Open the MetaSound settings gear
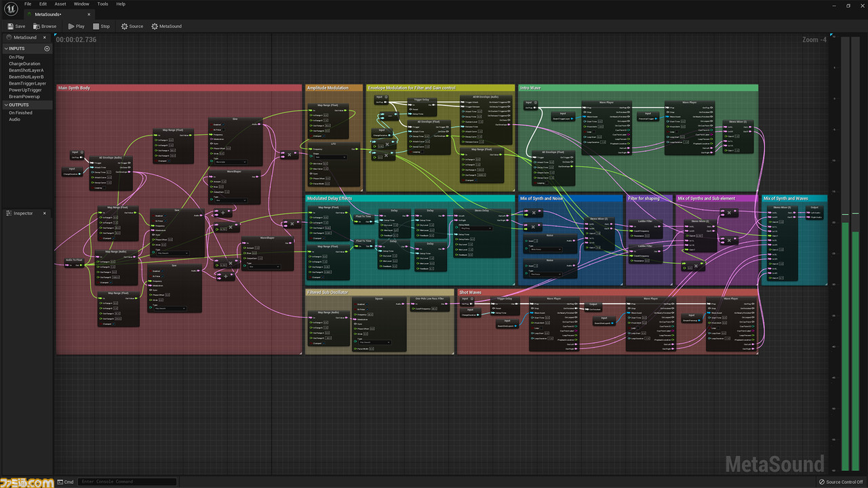The image size is (868, 488). coord(155,26)
